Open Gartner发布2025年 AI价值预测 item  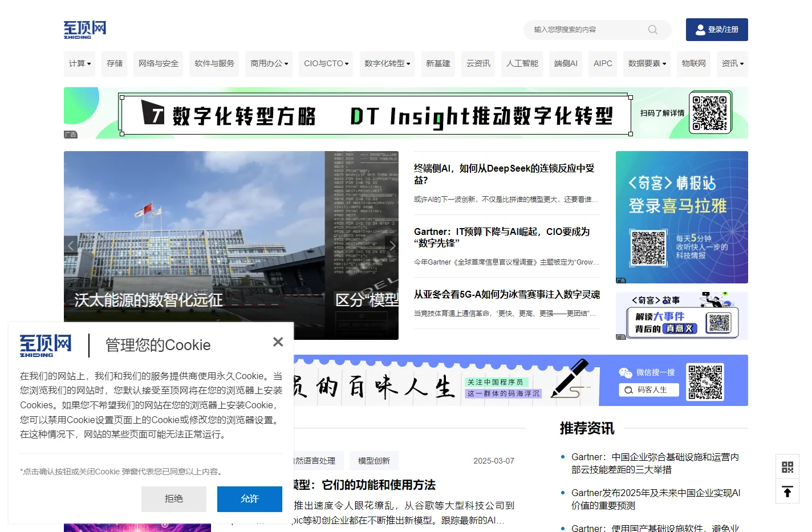[x=656, y=499]
